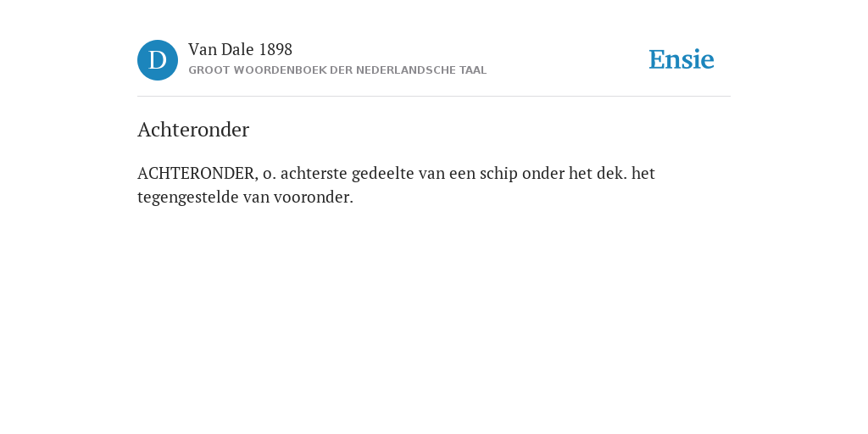Click the word 'Dale' in the header
The width and height of the screenshot is (868, 434).
tap(237, 50)
